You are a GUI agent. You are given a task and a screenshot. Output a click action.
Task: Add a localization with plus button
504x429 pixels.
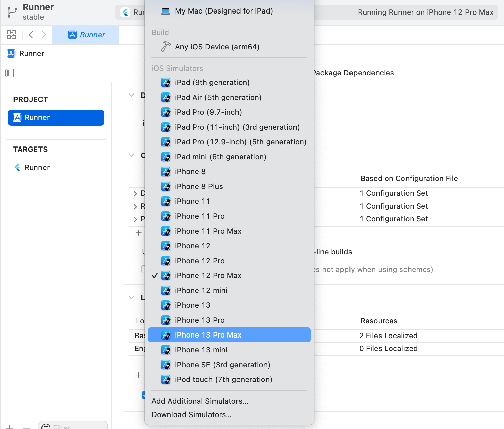139,375
